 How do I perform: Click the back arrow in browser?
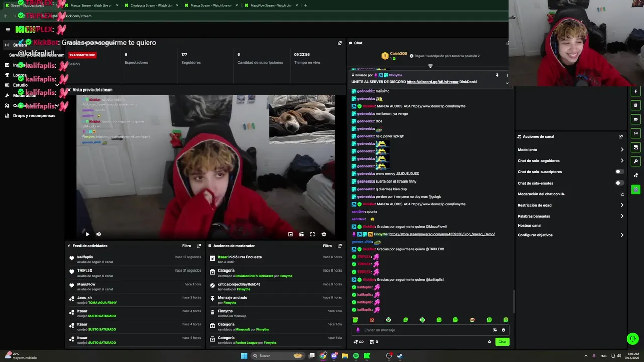coord(6,16)
